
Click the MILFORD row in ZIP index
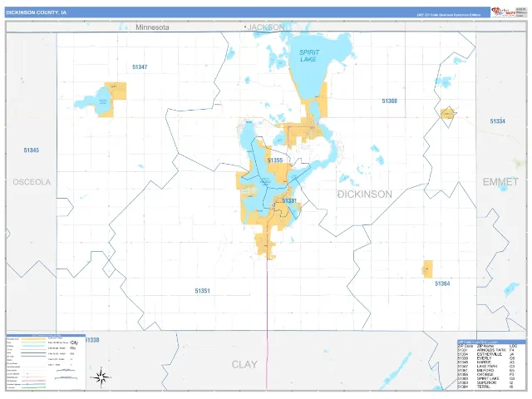tap(488, 371)
